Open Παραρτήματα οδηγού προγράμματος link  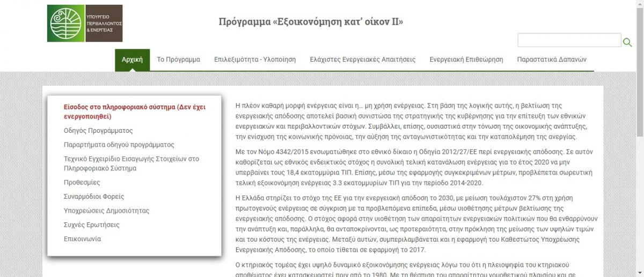pyautogui.click(x=119, y=145)
